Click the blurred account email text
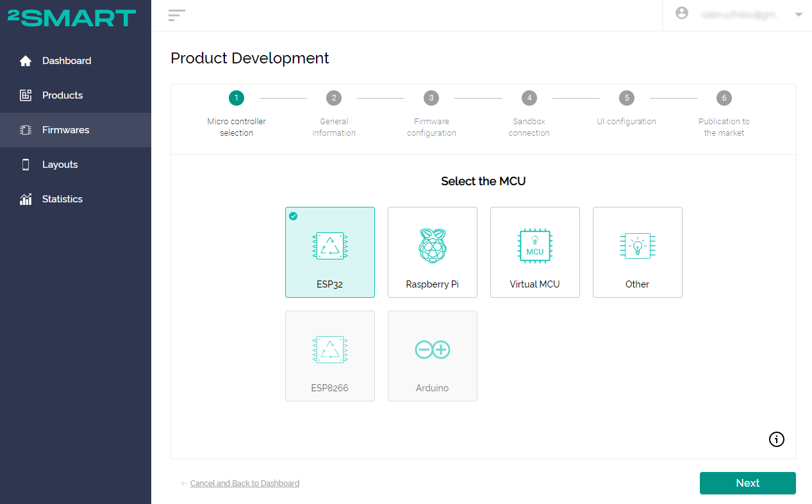Screen dimensions: 812x504 pos(739,14)
